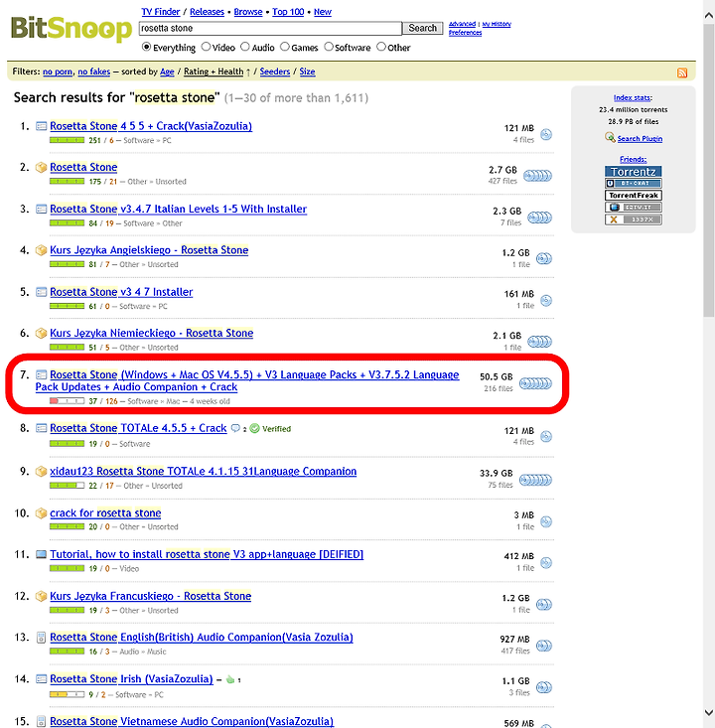715x728 pixels.
Task: Select the Games radio button
Action: [285, 47]
